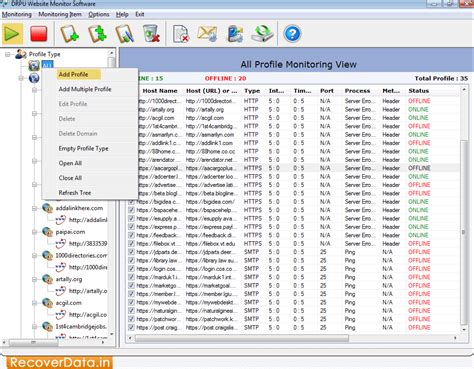
Task: Click Exit in the menu bar
Action: coord(140,14)
